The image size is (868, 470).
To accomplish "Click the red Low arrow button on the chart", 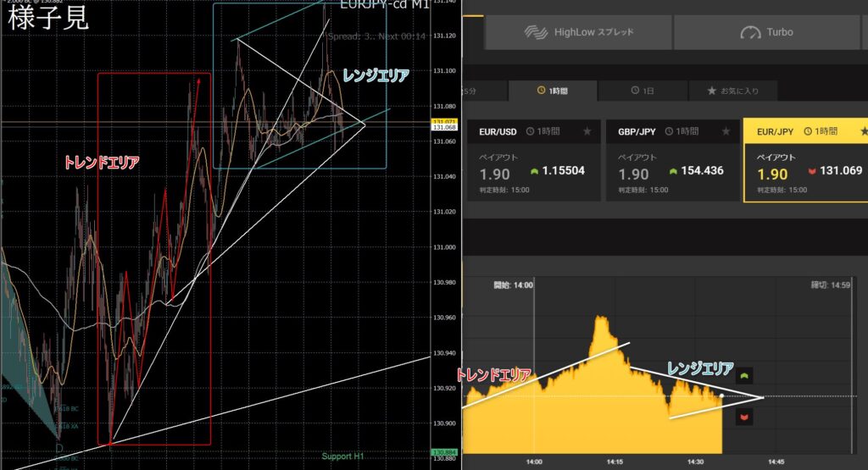I will pos(744,417).
